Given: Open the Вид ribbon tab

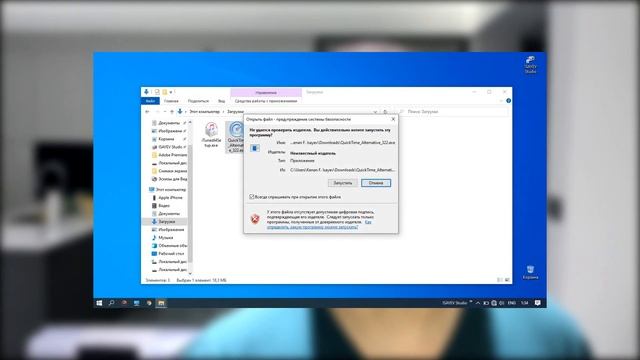Looking at the screenshot, I should coord(221,101).
